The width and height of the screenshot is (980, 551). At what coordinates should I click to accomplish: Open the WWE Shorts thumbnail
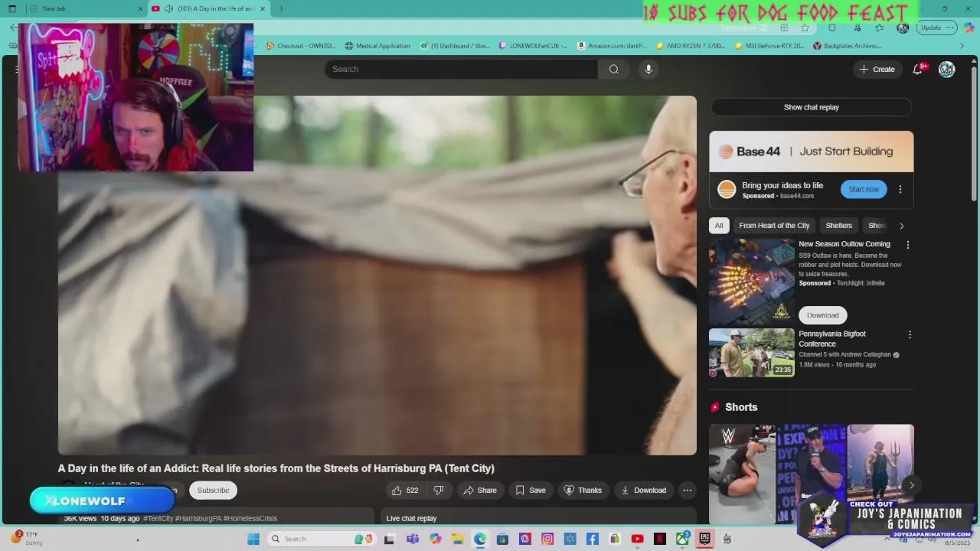click(x=742, y=474)
